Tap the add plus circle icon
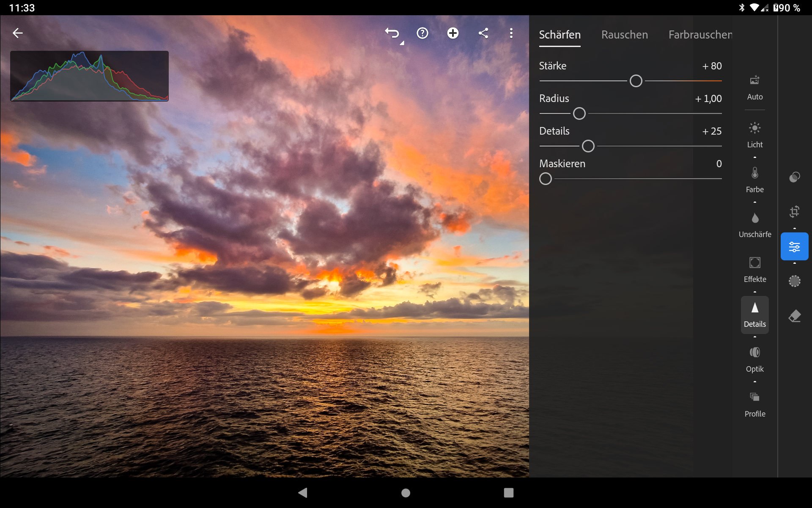 (x=453, y=33)
